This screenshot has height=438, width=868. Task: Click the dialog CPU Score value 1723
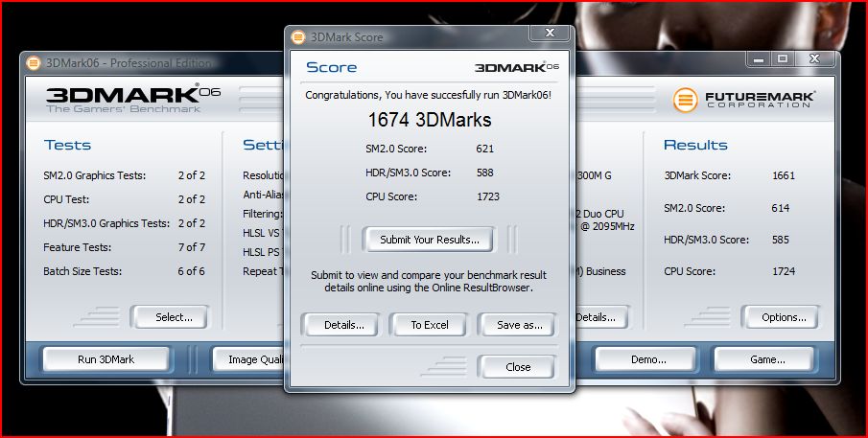point(487,196)
